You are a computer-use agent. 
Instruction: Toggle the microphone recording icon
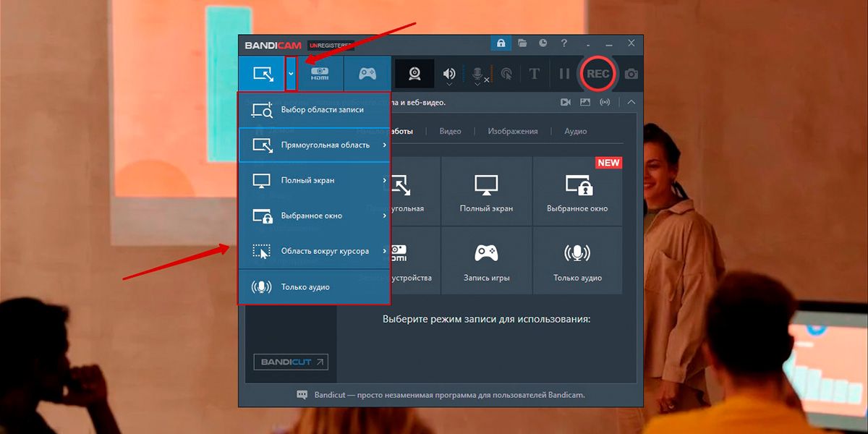[x=478, y=72]
